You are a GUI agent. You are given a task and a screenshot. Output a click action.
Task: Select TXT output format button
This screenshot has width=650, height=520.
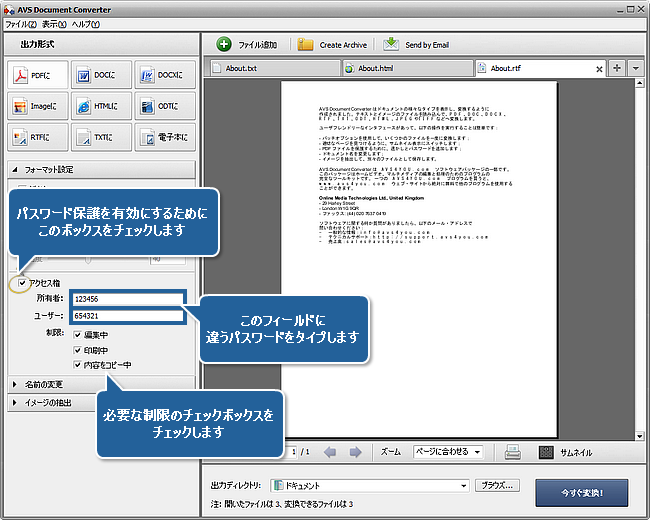102,137
